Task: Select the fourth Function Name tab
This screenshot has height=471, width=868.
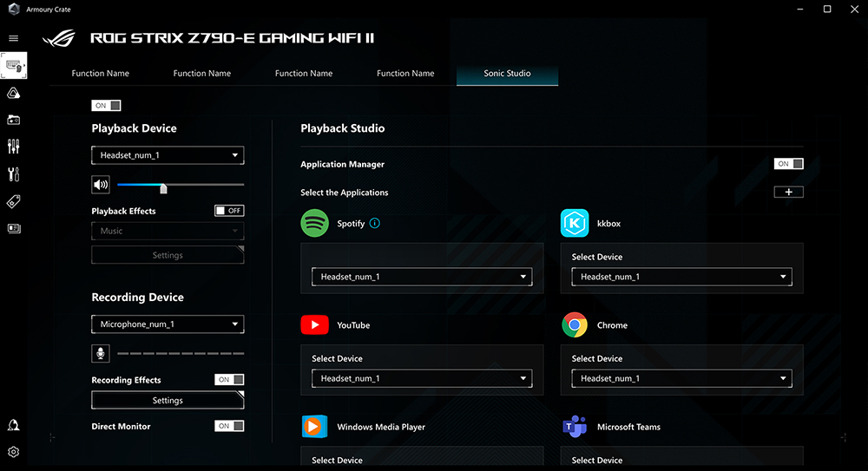Action: point(405,74)
